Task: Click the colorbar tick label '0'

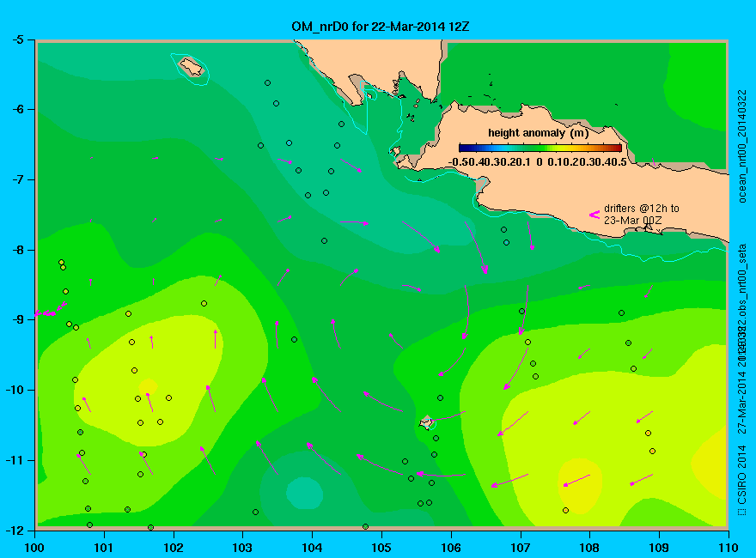Action: (540, 162)
